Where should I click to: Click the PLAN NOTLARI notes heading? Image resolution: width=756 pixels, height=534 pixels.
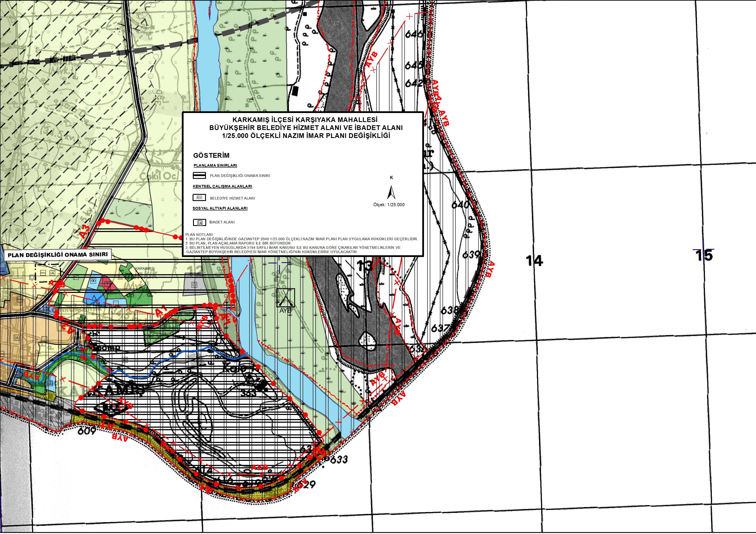pos(199,235)
